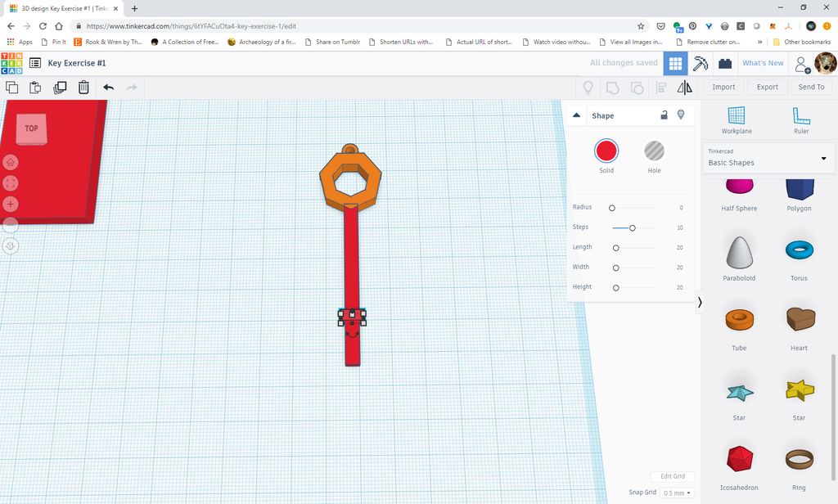Viewport: 838px width, 504px height.
Task: Open a new browser tab
Action: [134, 8]
